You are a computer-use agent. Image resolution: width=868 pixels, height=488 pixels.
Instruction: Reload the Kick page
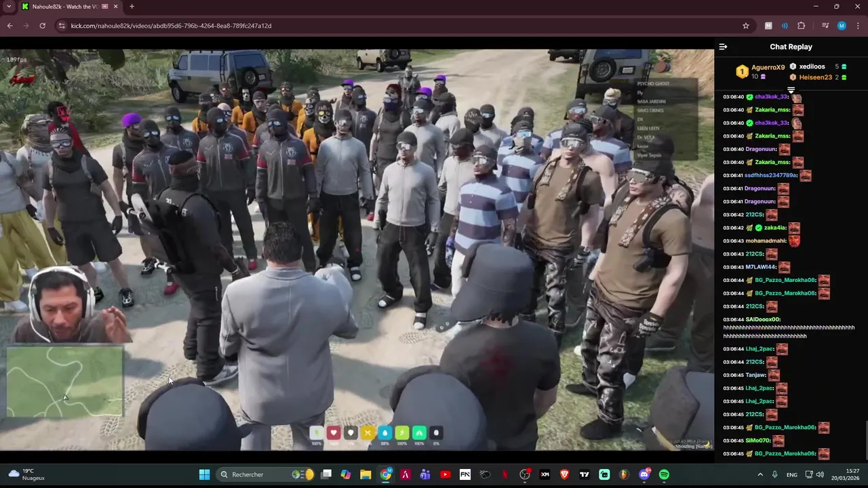point(42,26)
